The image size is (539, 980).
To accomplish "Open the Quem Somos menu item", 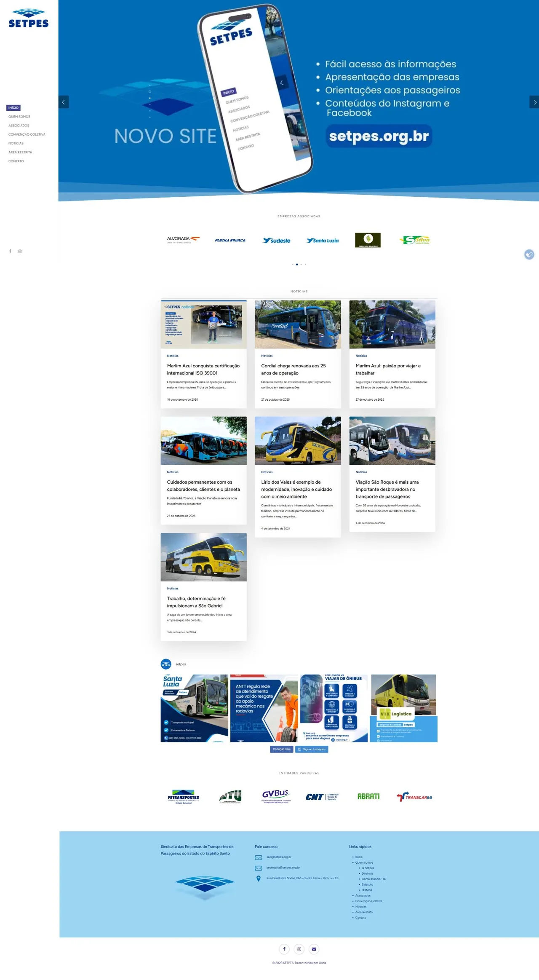I will [19, 117].
